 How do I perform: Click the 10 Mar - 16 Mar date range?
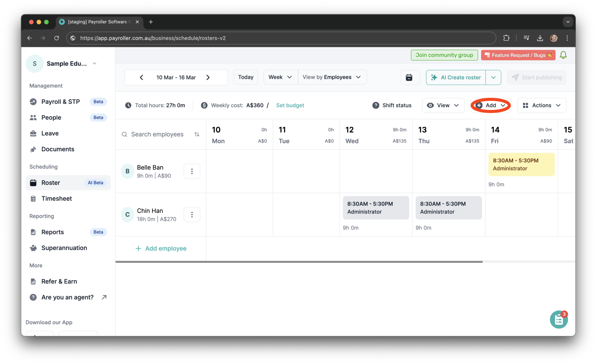click(x=176, y=77)
